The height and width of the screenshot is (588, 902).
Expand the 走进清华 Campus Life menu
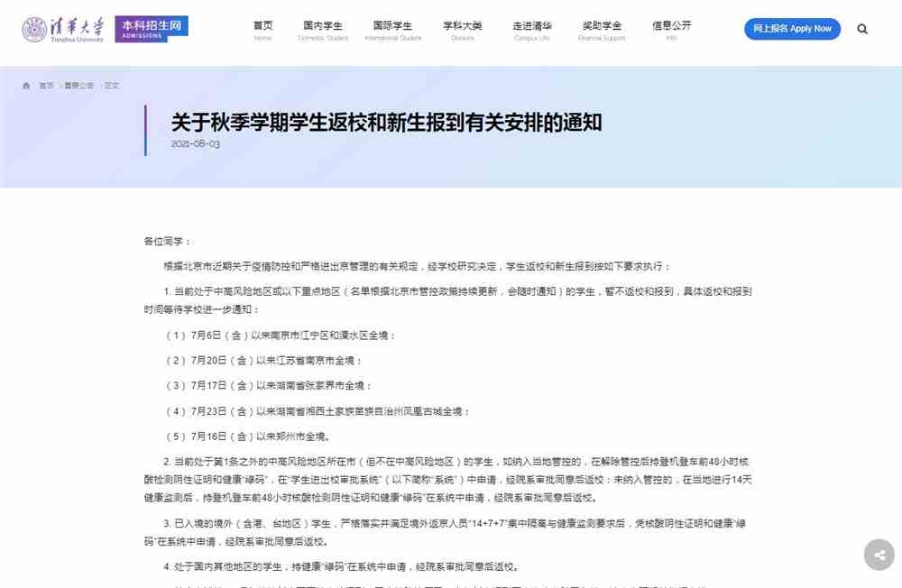531,31
